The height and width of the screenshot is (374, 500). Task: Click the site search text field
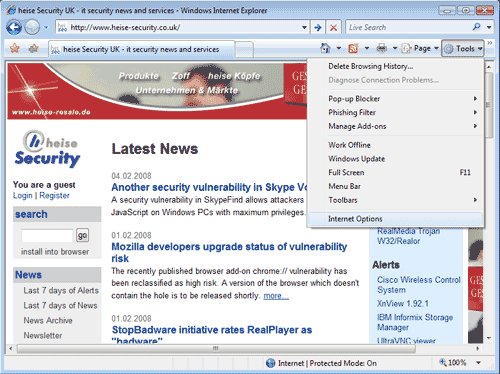pyautogui.click(x=47, y=236)
